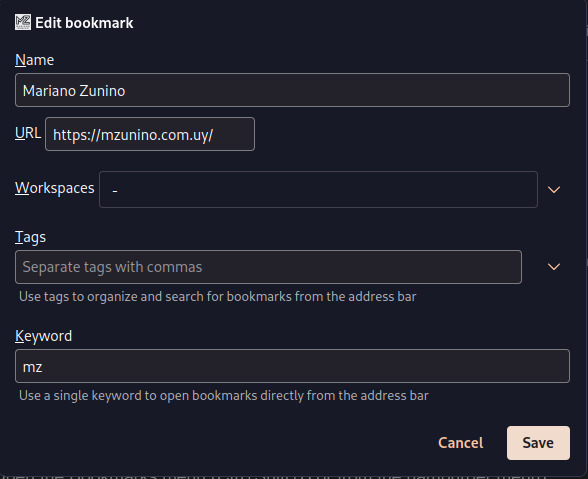Expand the Workspaces chevron arrow
588x479 pixels.
[554, 190]
